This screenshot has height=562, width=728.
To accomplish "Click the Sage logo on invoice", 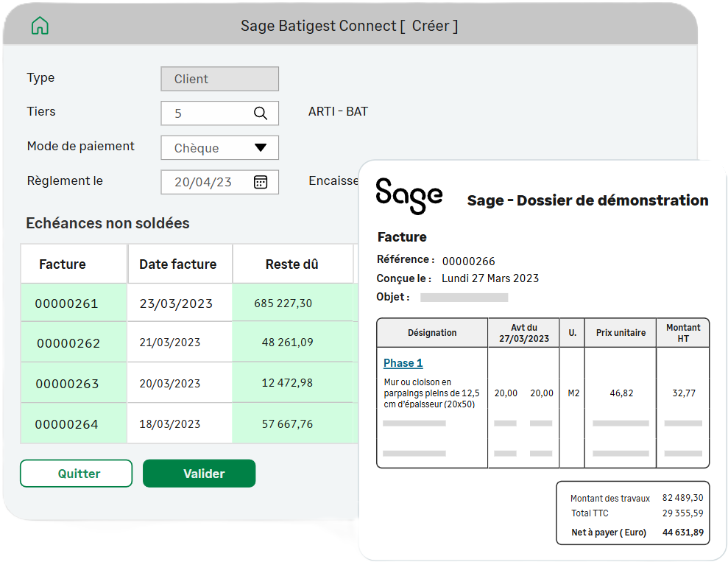I will [x=409, y=196].
